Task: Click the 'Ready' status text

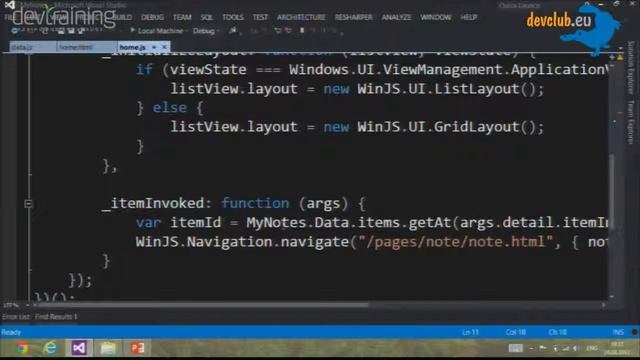Action: (11, 332)
